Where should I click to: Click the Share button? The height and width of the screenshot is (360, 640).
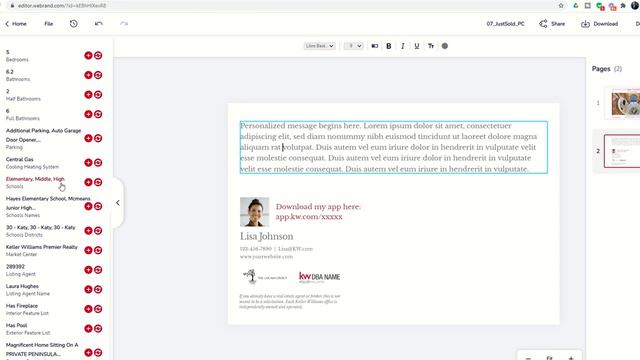(x=552, y=24)
